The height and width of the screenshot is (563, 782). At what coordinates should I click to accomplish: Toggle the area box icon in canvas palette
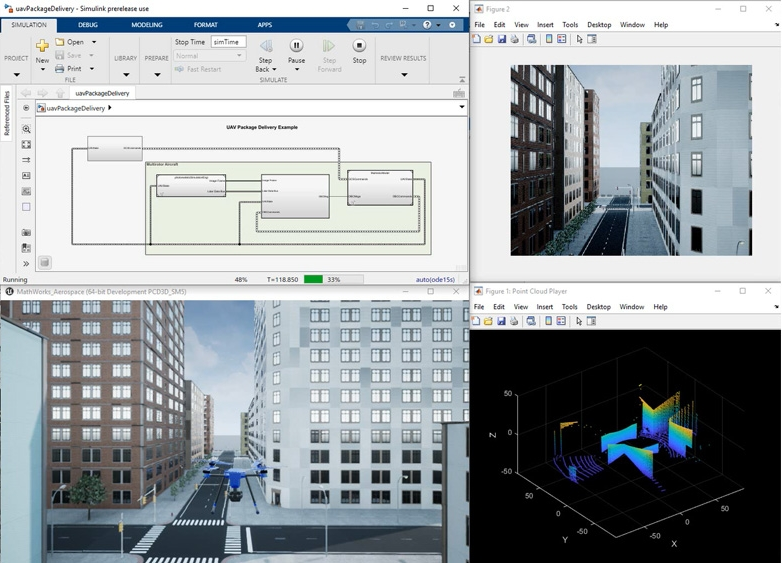(26, 207)
